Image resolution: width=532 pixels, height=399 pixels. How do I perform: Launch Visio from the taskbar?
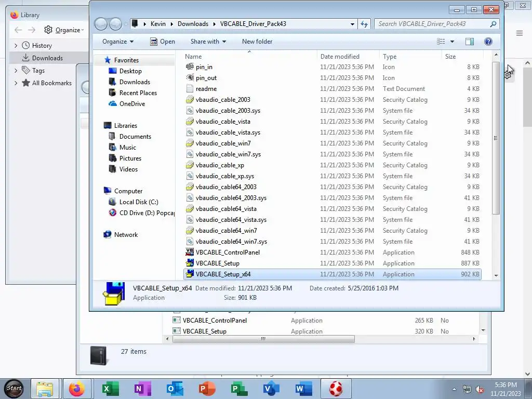point(271,389)
